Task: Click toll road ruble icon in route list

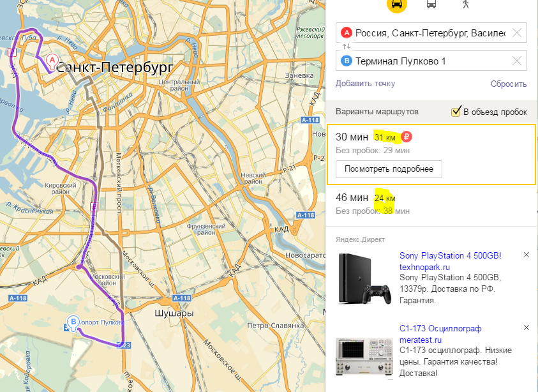Action: click(x=407, y=137)
